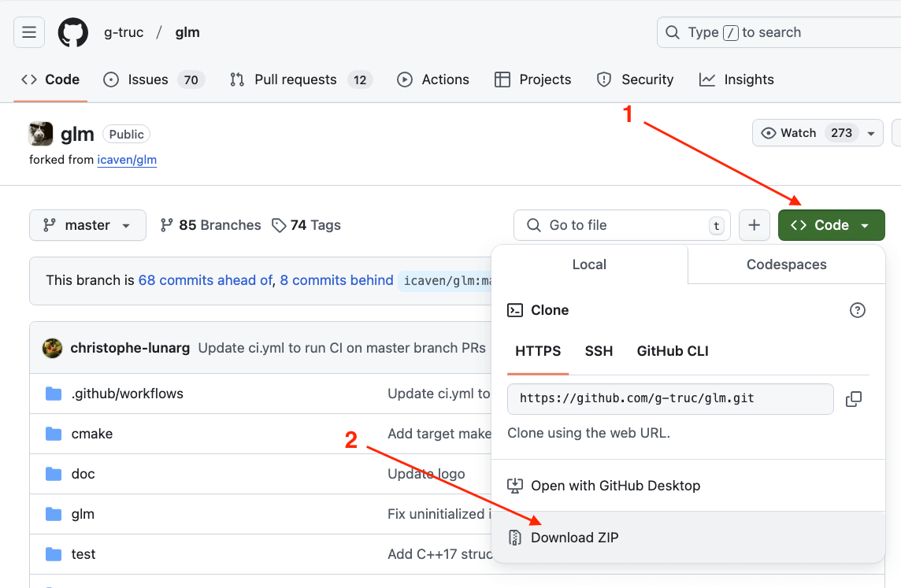Open the cmake folder
Image resolution: width=901 pixels, height=588 pixels.
(91, 434)
